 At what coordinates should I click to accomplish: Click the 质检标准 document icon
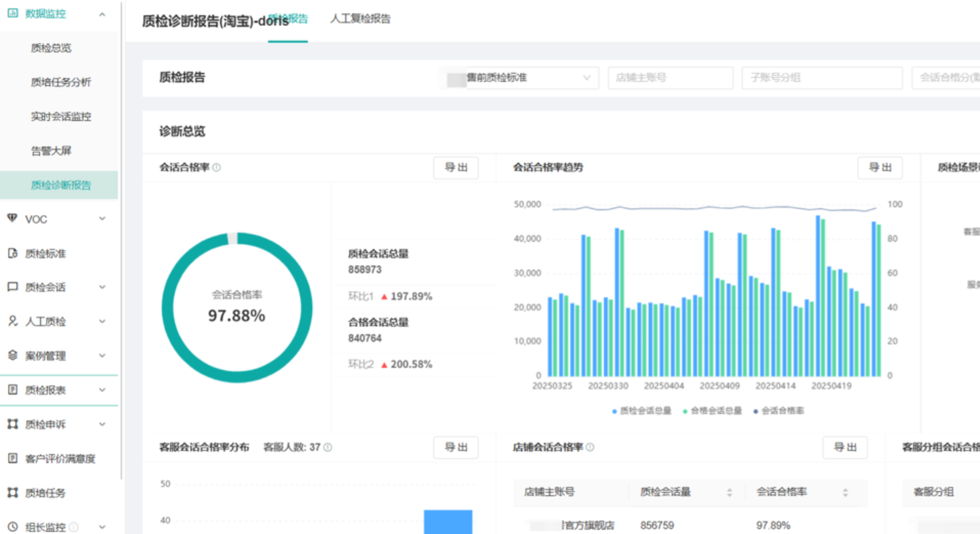pos(12,253)
